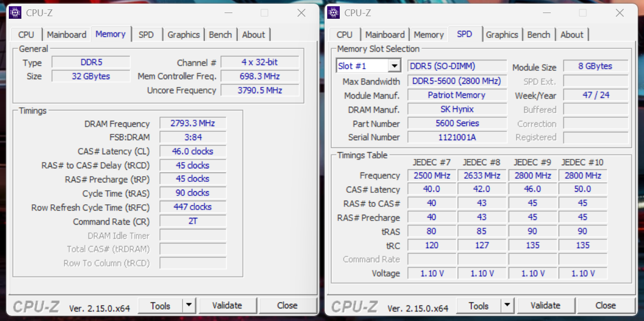Select the 80 tRAS cell under JEDEC #7
The width and height of the screenshot is (644, 321).
pyautogui.click(x=431, y=231)
